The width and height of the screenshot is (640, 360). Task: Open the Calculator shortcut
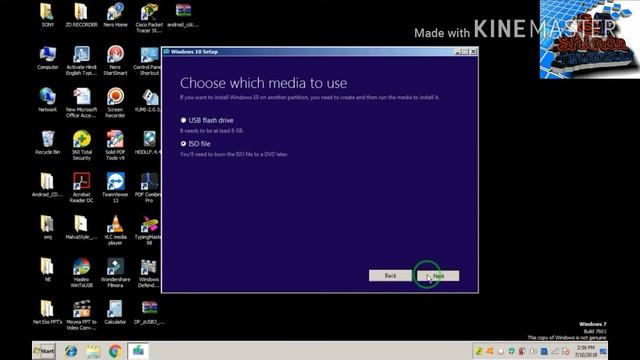click(115, 312)
